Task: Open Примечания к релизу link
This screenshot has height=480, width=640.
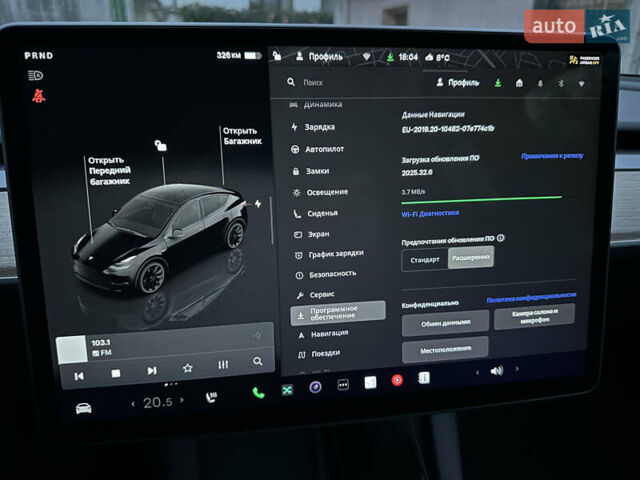Action: [552, 156]
